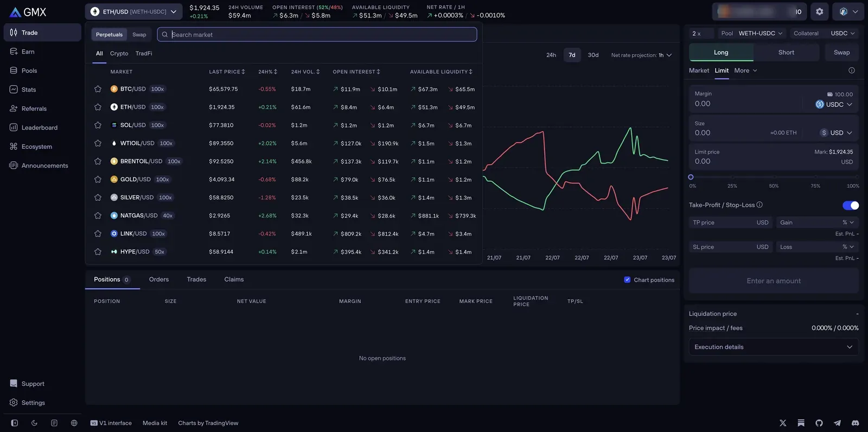Open the Leaderboard icon in sidebar

click(14, 128)
